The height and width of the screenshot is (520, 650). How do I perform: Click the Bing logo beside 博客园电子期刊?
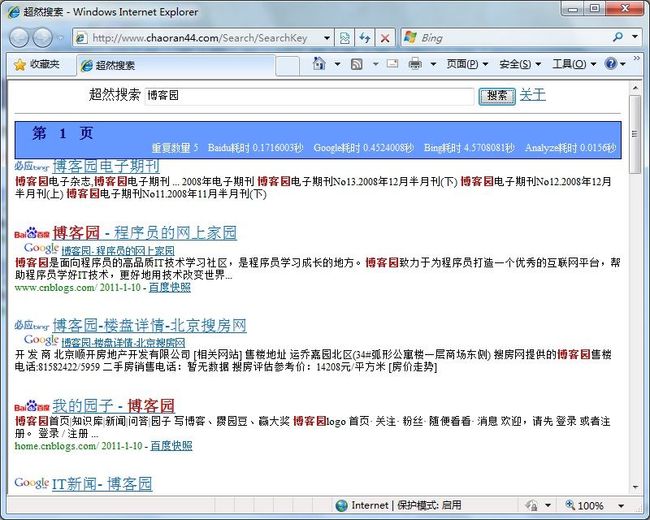click(x=32, y=166)
